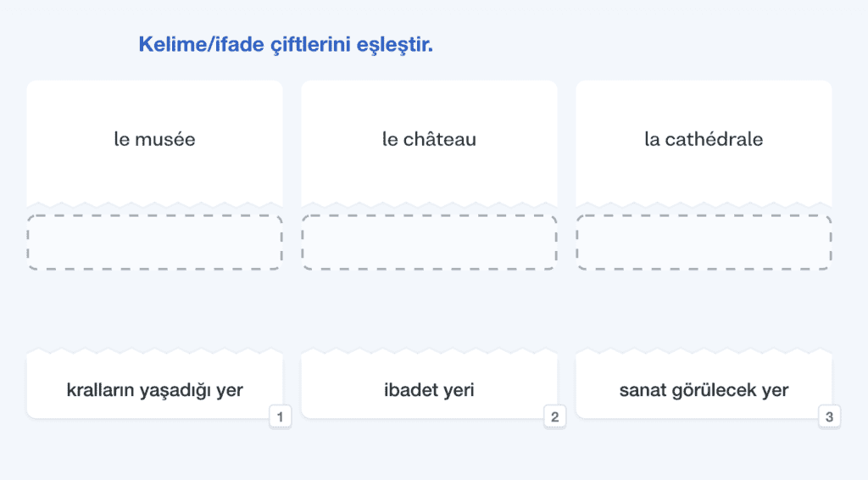Choose the 'ibadet yeri' answer card
This screenshot has width=868, height=480.
tap(429, 386)
